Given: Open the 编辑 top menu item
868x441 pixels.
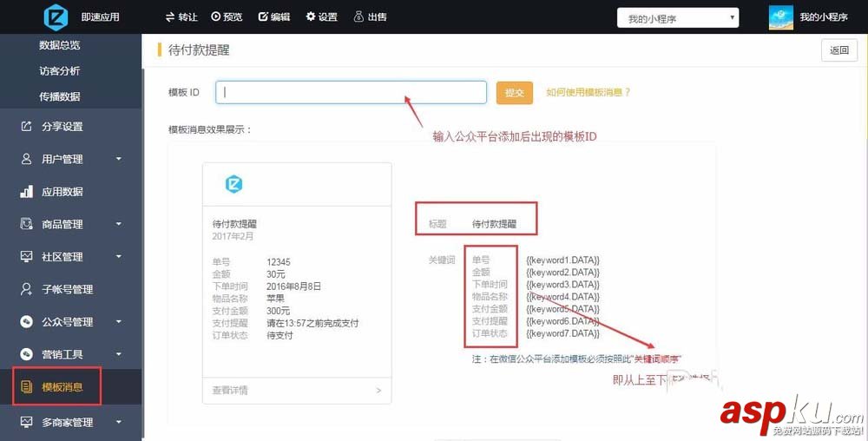Looking at the screenshot, I should [274, 16].
